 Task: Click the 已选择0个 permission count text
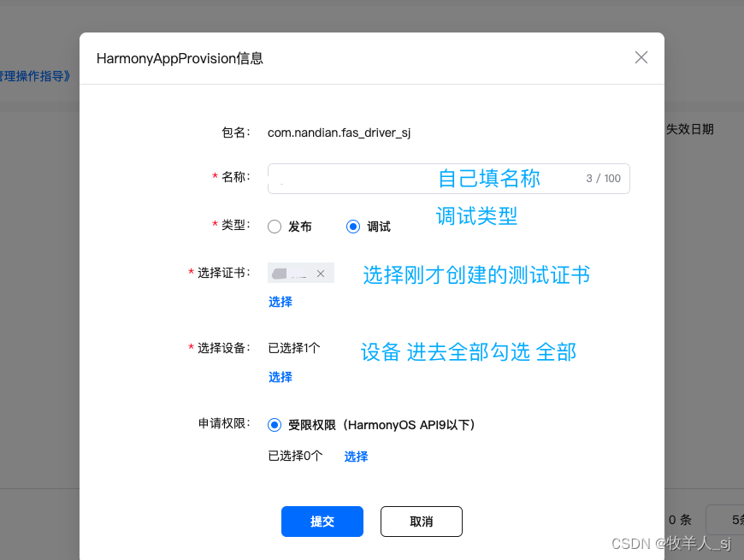pyautogui.click(x=295, y=456)
